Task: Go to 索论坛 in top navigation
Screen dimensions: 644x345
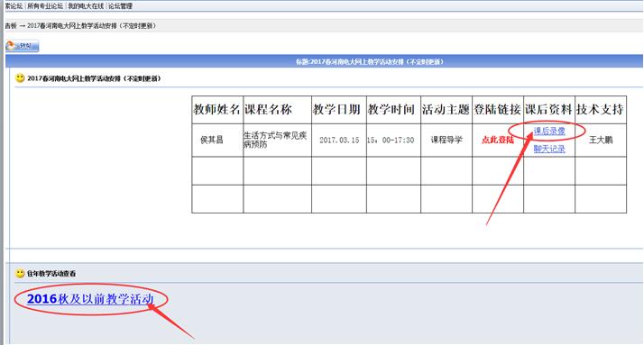Action: [14, 6]
